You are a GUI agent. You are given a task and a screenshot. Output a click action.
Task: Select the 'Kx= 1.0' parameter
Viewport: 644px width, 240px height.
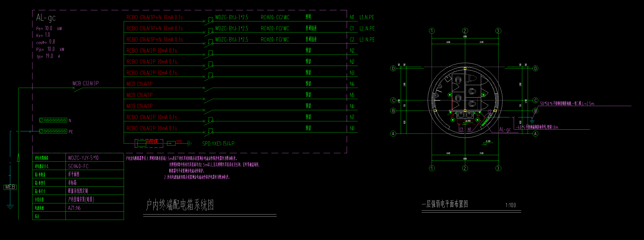pyautogui.click(x=43, y=35)
